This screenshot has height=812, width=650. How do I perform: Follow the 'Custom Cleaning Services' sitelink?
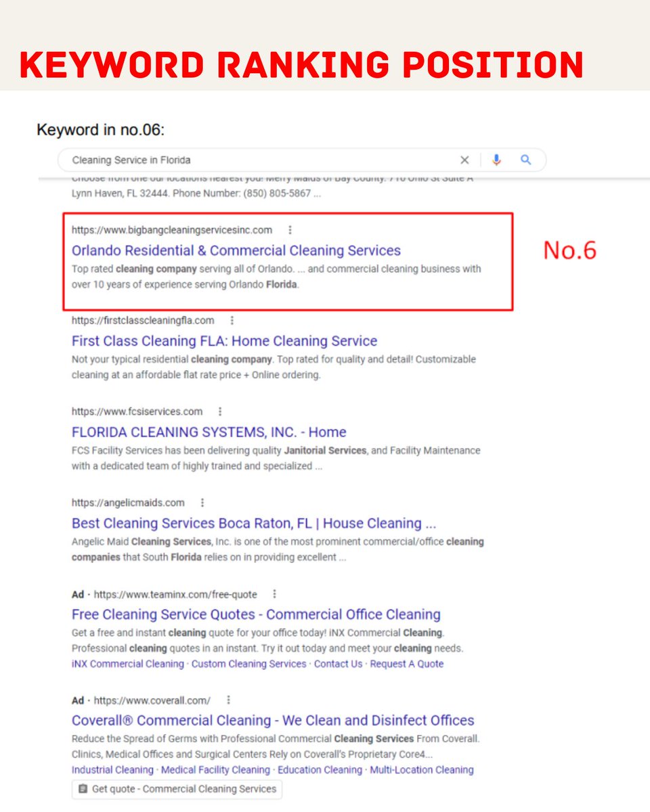tap(249, 664)
